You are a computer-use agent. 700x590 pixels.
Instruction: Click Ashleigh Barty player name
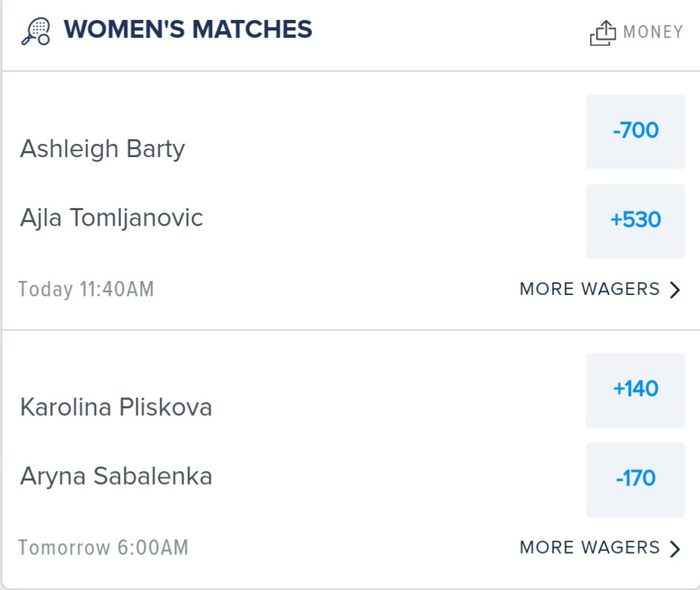(103, 149)
